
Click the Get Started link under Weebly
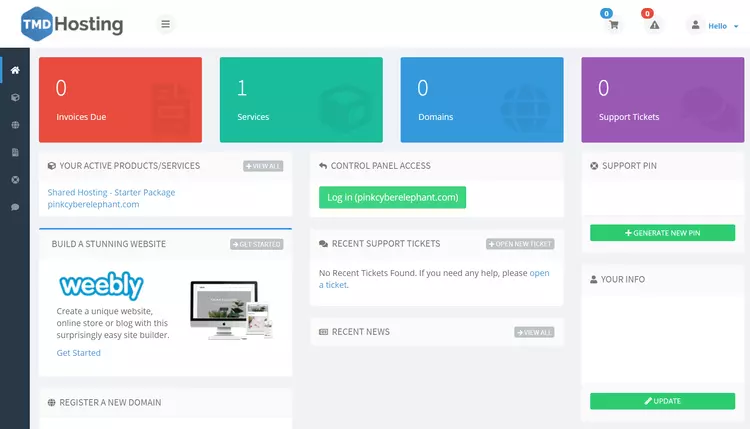pos(78,353)
